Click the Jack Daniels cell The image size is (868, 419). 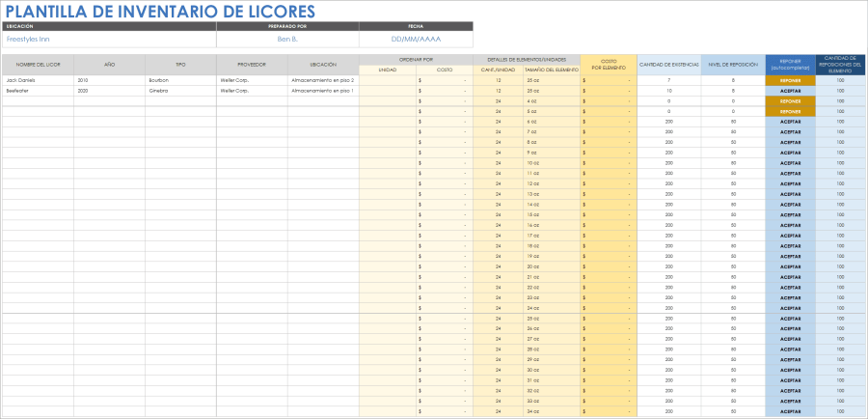click(x=39, y=80)
